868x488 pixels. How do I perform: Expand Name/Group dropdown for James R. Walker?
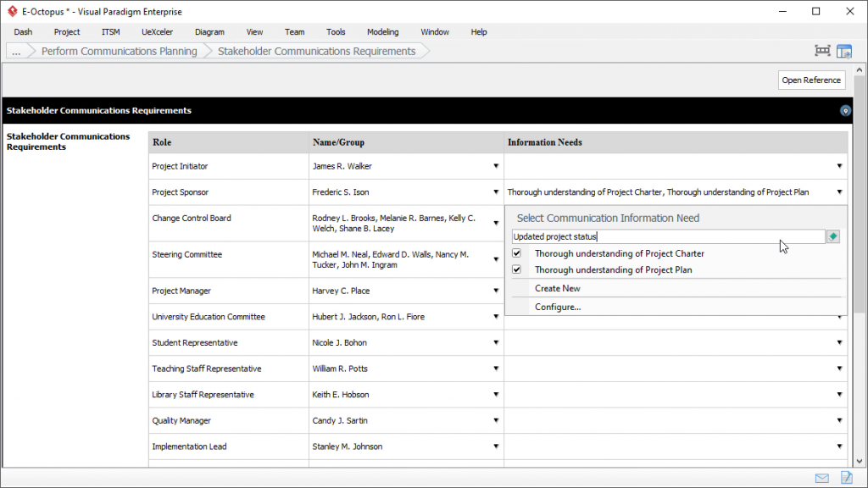(496, 167)
